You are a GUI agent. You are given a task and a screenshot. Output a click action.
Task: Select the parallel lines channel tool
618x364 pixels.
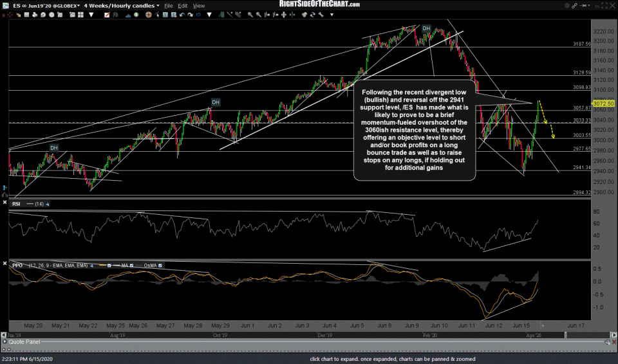[238, 15]
